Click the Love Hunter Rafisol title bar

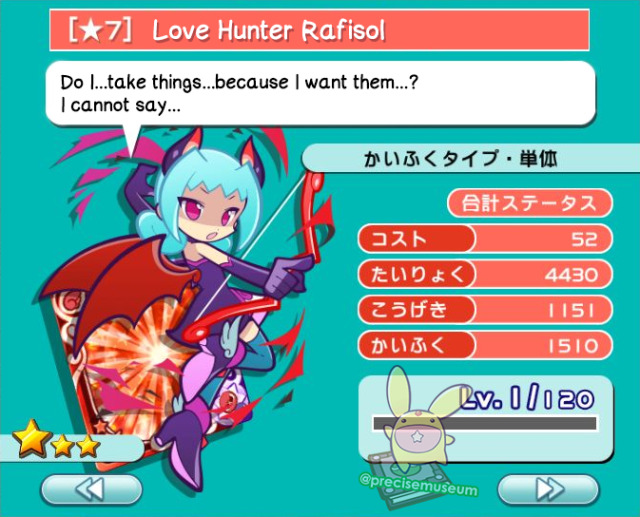pyautogui.click(x=319, y=30)
